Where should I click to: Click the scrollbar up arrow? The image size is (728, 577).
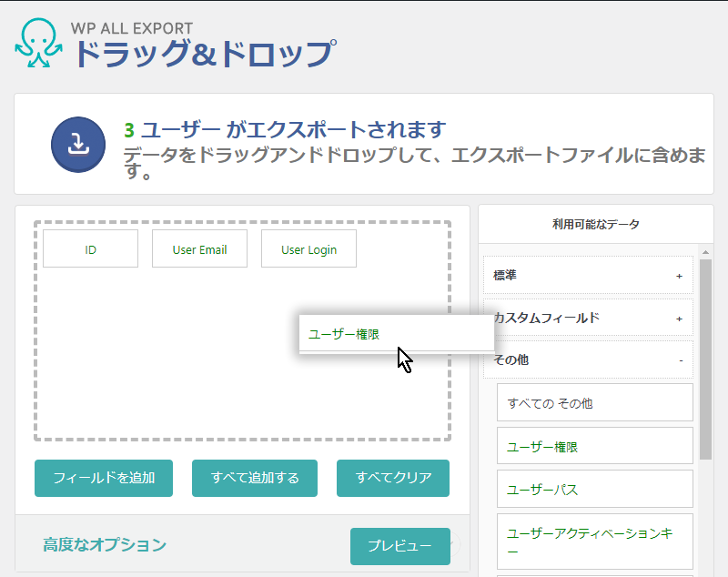706,252
